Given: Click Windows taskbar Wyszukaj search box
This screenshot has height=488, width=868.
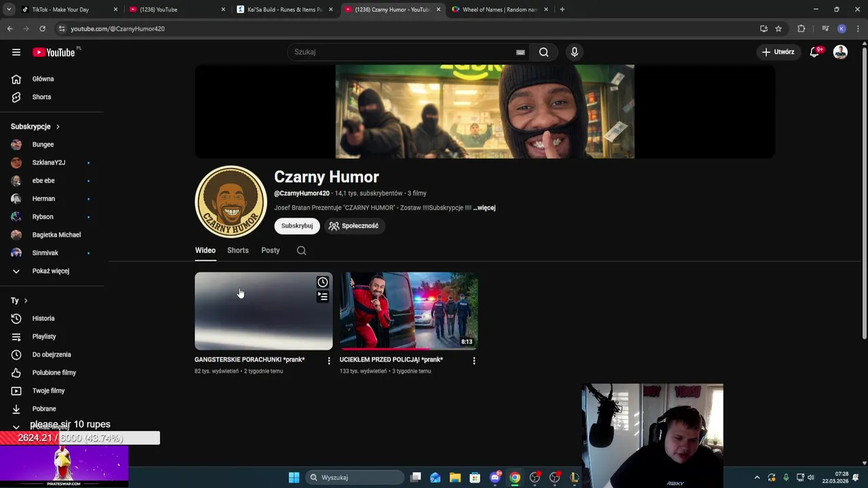Looking at the screenshot, I should [x=353, y=477].
